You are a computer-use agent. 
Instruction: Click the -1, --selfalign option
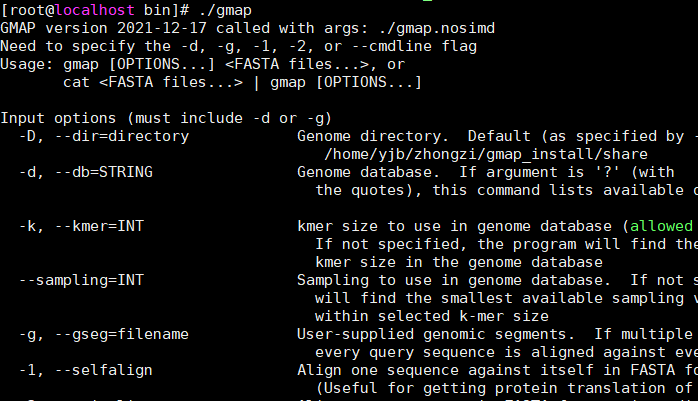tap(86, 370)
